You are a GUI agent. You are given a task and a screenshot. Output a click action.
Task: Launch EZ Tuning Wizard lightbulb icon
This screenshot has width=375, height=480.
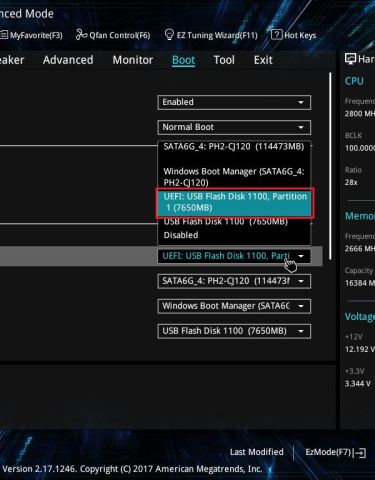pyautogui.click(x=169, y=35)
